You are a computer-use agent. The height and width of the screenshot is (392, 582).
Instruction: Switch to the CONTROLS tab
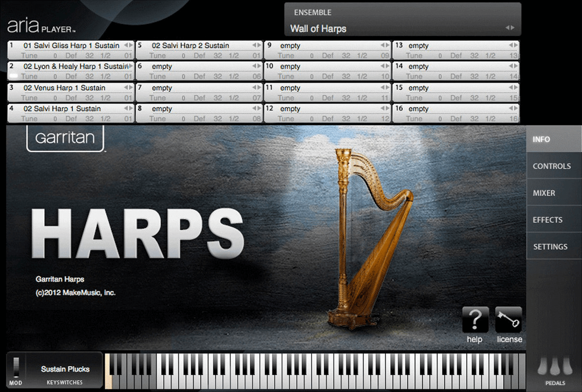pos(552,166)
